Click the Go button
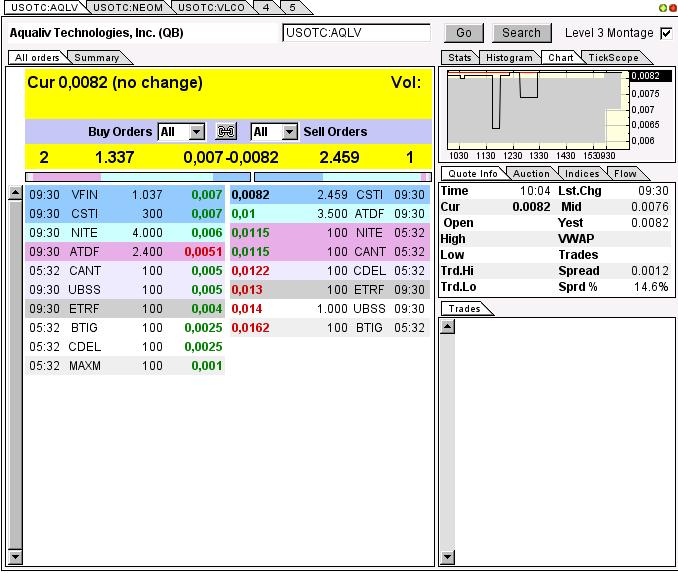Viewport: 678px width, 573px height. click(x=464, y=33)
